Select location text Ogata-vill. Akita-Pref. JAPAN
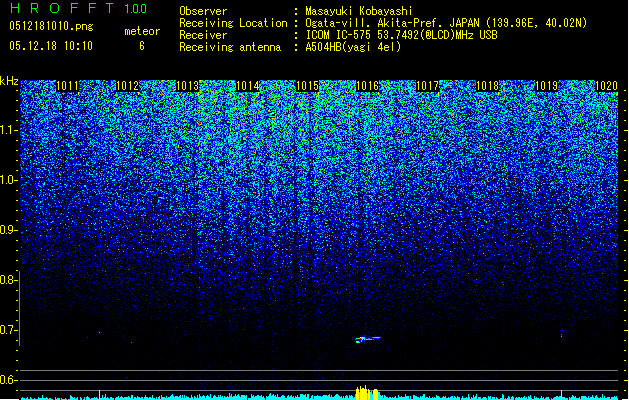This screenshot has height=400, width=629. [x=392, y=23]
